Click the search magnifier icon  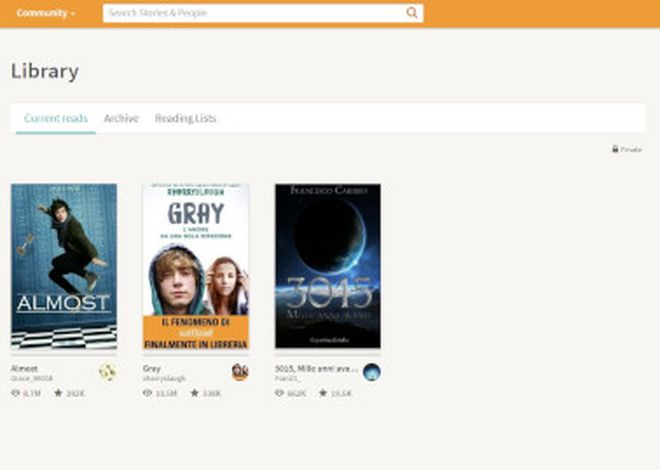(x=412, y=13)
